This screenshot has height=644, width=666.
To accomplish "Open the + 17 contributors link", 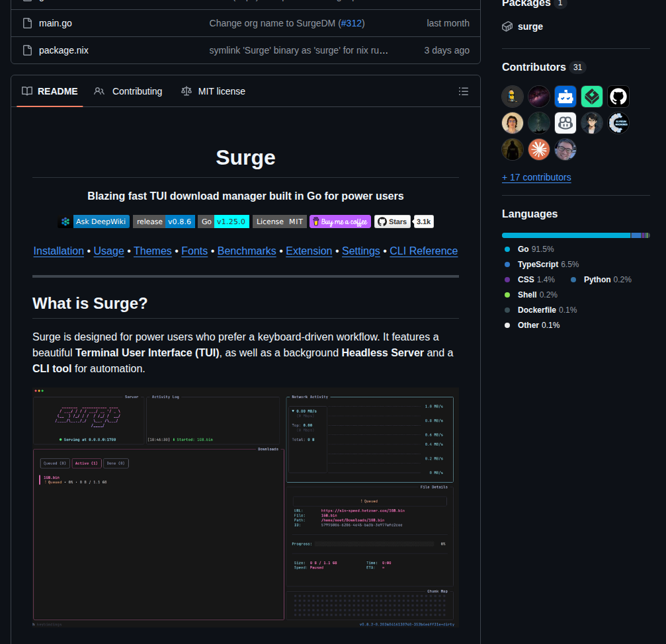I will [x=536, y=177].
